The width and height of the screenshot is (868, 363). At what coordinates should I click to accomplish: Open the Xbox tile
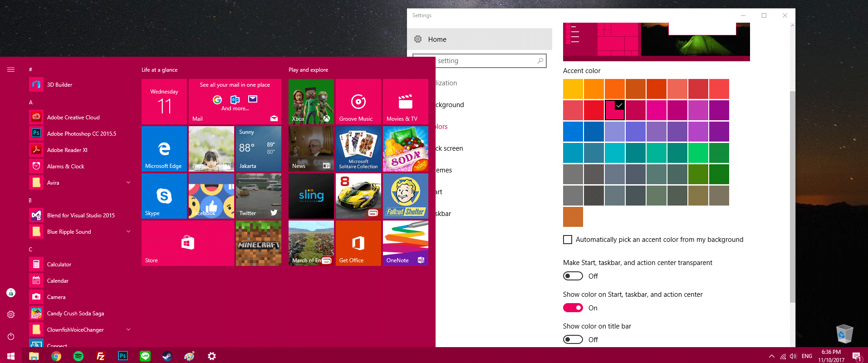(311, 102)
